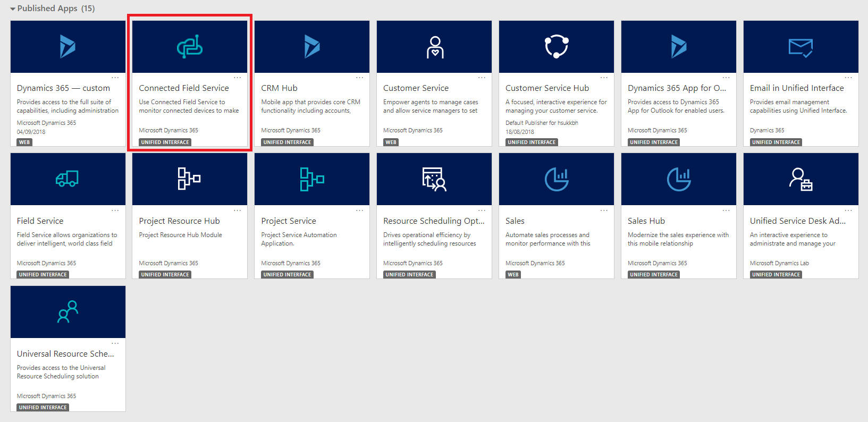The width and height of the screenshot is (868, 422).
Task: Click the Customer Service Hub title
Action: tap(547, 88)
